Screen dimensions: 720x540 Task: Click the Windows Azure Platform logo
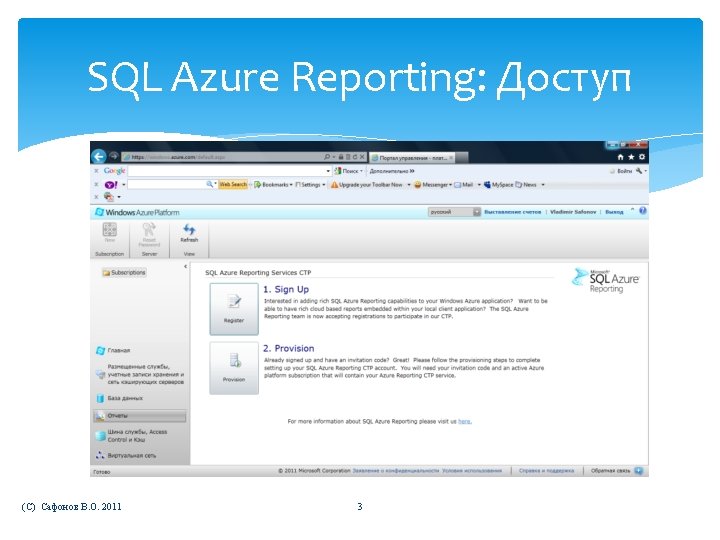(137, 212)
